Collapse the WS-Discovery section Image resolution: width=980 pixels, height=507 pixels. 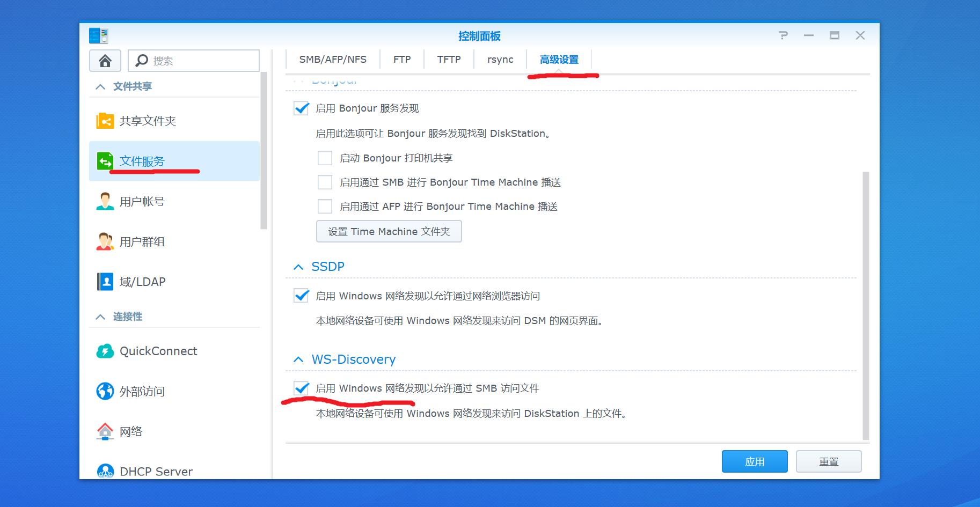tap(299, 359)
